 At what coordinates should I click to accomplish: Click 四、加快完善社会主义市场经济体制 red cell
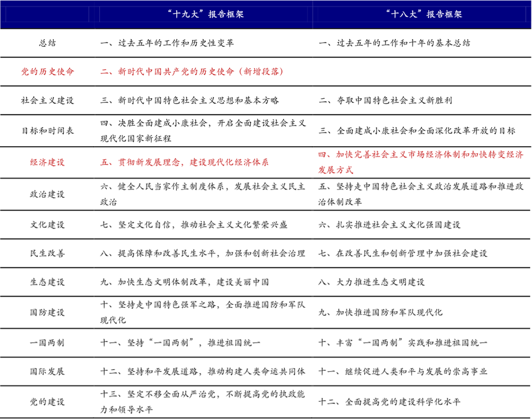(421, 162)
